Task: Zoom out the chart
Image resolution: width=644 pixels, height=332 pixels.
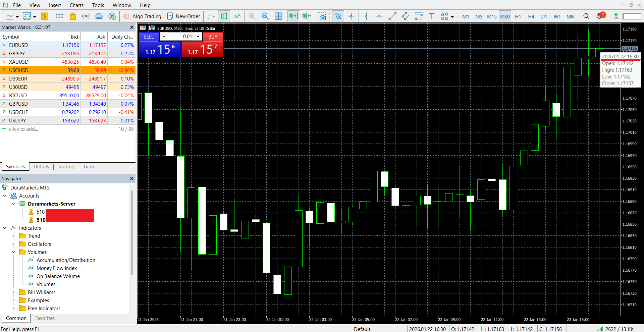Action: coord(265,16)
